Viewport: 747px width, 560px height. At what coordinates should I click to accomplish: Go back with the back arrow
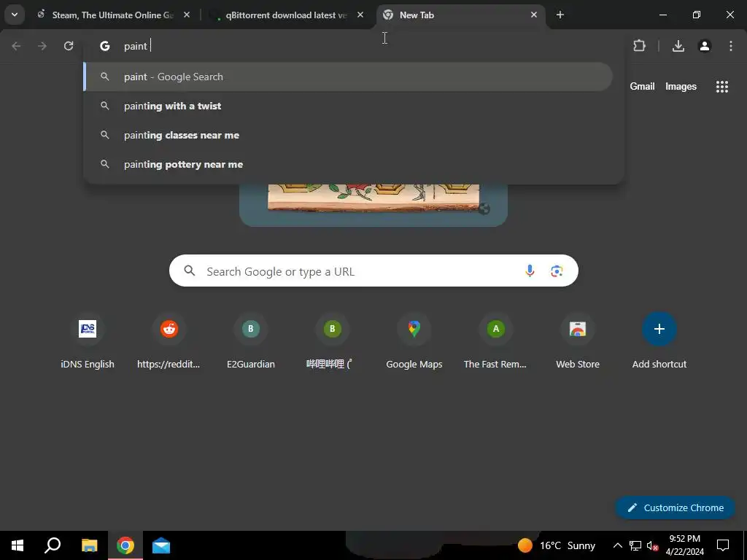[x=16, y=46]
